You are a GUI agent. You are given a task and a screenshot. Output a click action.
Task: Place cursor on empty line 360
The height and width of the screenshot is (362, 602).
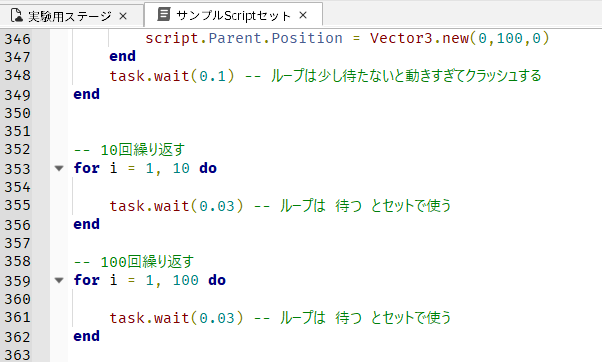point(334,299)
